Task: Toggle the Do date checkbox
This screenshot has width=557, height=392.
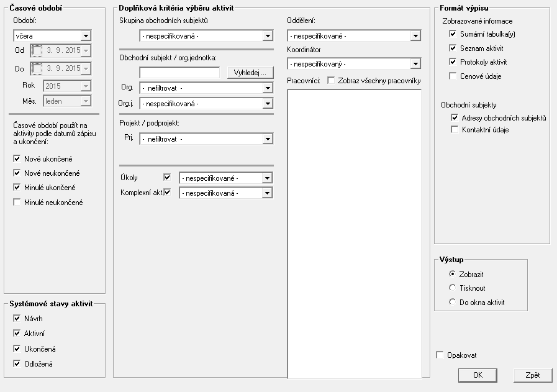Action: tap(37, 68)
